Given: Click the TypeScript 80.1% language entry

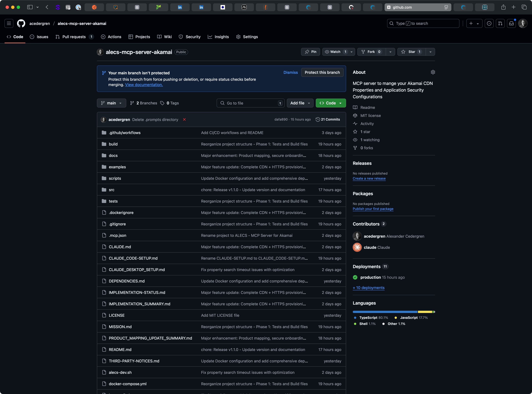Looking at the screenshot, I should point(371,318).
